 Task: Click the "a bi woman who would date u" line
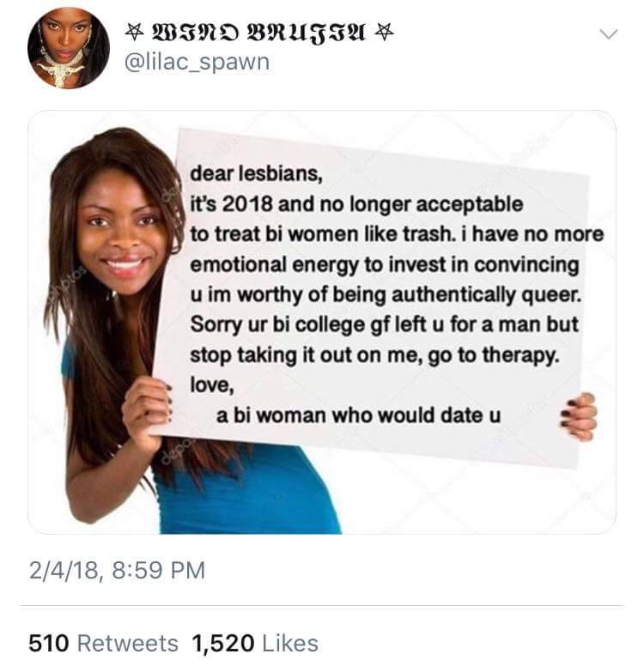tap(359, 417)
